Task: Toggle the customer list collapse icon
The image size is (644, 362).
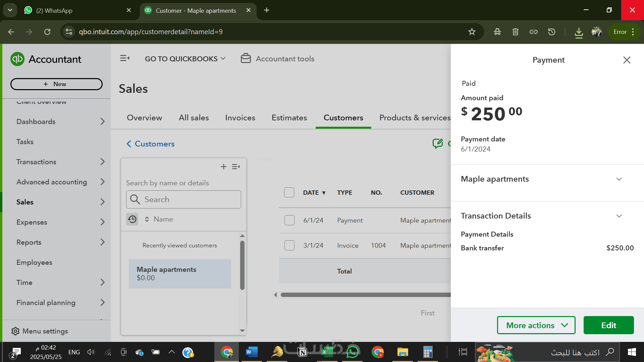Action: pyautogui.click(x=236, y=167)
